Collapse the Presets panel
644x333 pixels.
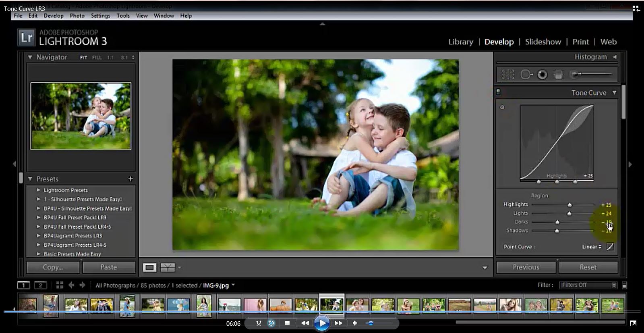pos(30,179)
